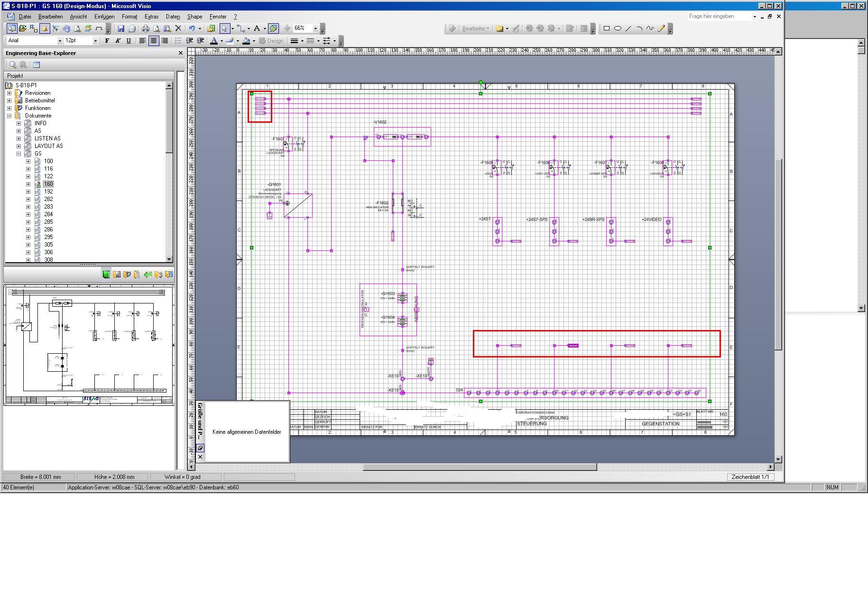Click the Shapes window icon

point(211,28)
